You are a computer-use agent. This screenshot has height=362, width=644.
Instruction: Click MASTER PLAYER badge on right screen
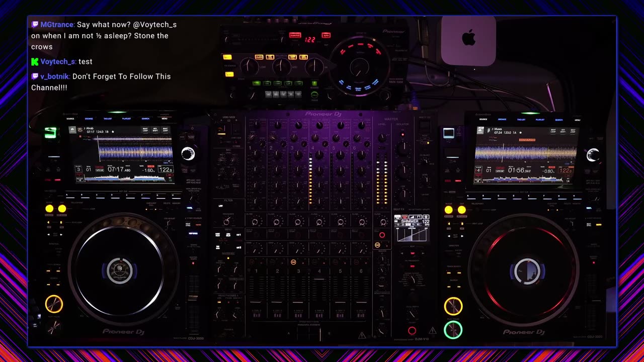click(527, 140)
